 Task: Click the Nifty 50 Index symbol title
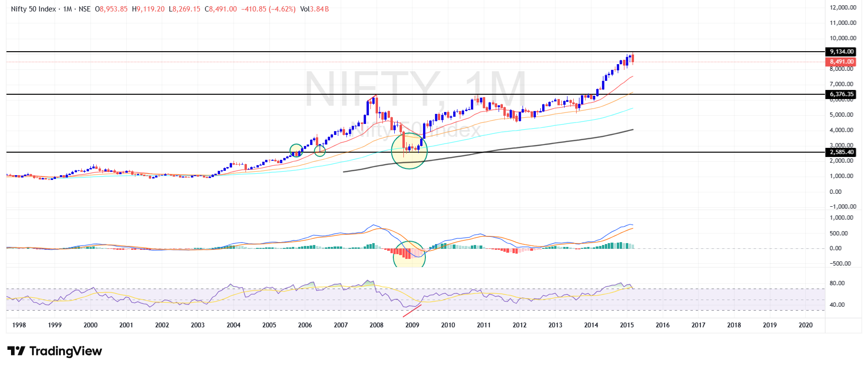[x=33, y=9]
